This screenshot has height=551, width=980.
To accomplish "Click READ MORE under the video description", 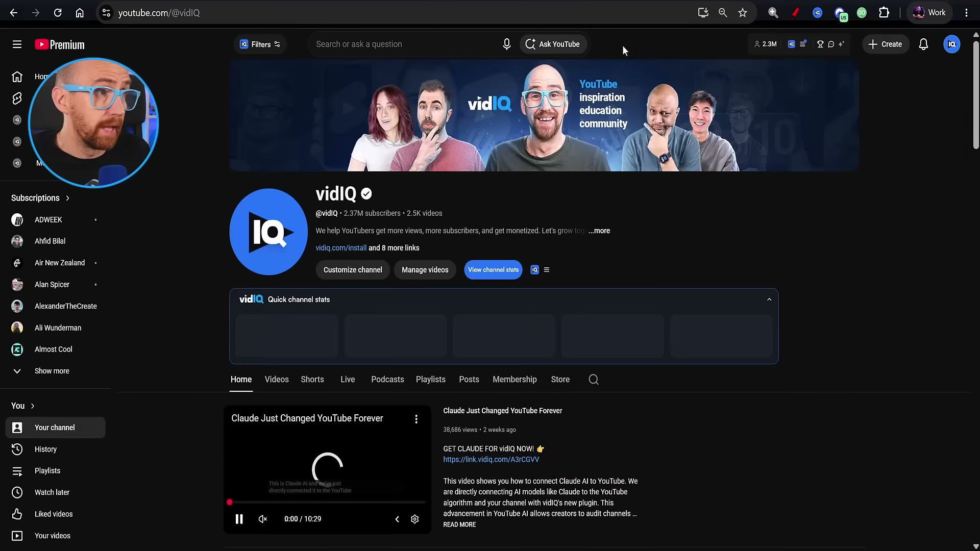I will 459,525.
